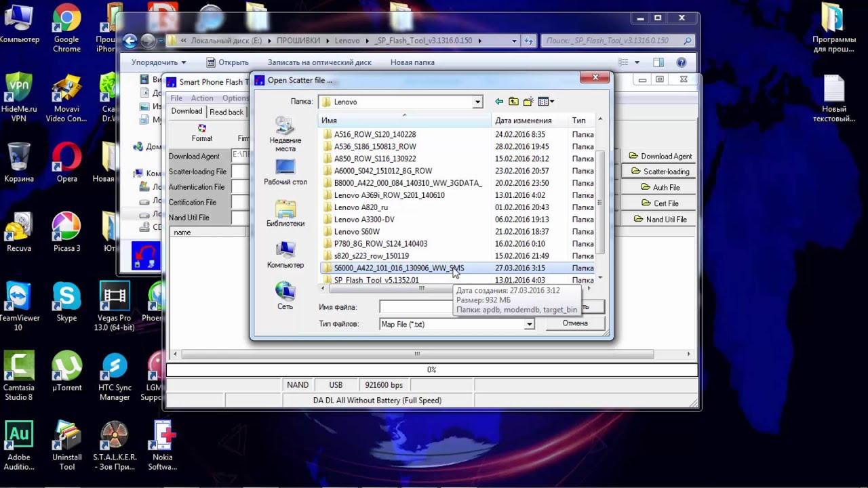Open HideMe.ru VPN desktop icon
Screen dimensions: 868x488
(x=19, y=97)
